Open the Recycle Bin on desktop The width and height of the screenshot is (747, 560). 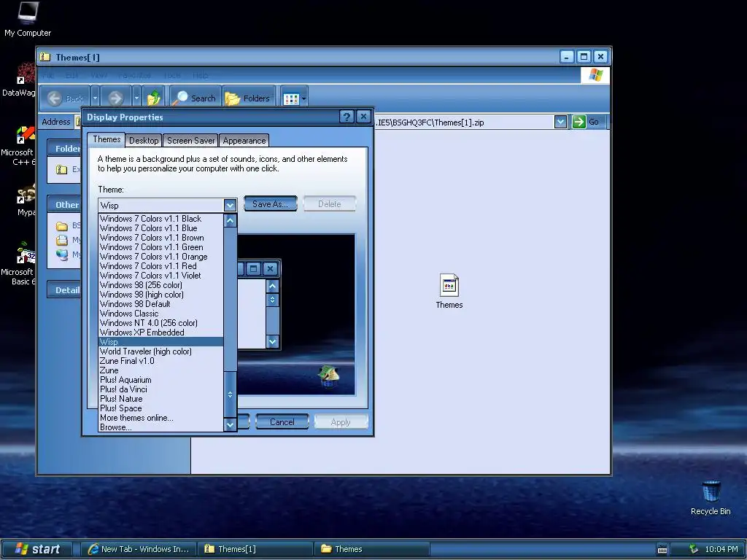(x=711, y=498)
